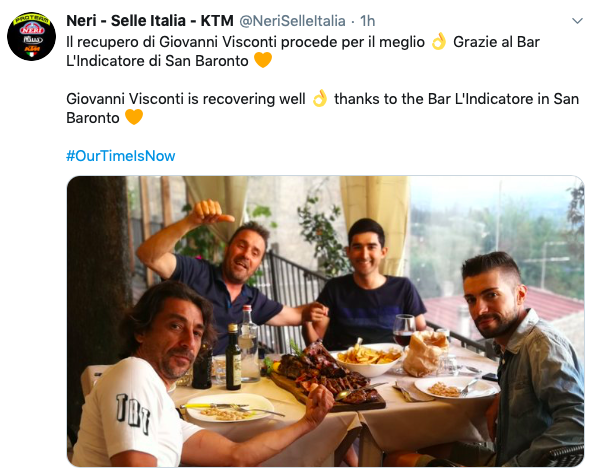This screenshot has width=595, height=469.
Task: Expand the tweet options chevron
Action: click(577, 21)
